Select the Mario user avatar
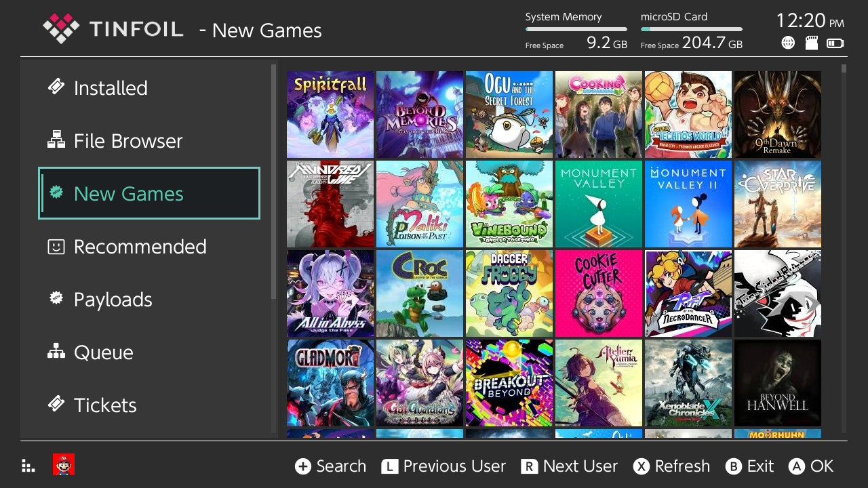The height and width of the screenshot is (488, 868). [64, 464]
